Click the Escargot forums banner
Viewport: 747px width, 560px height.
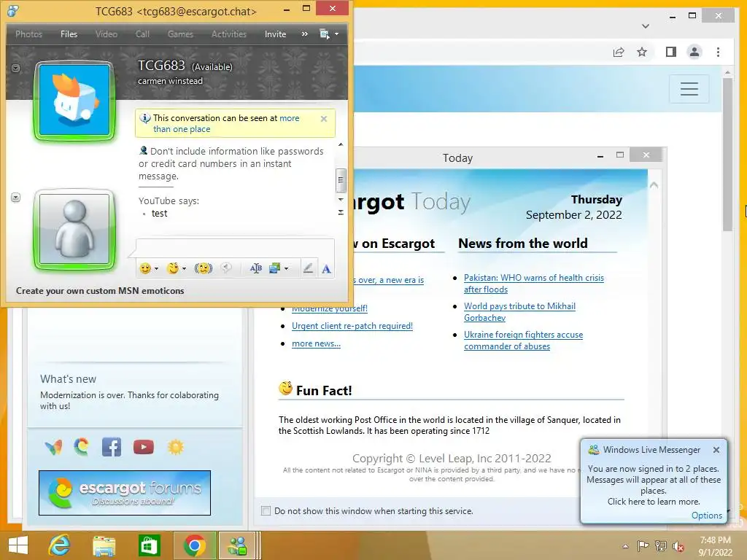point(124,493)
